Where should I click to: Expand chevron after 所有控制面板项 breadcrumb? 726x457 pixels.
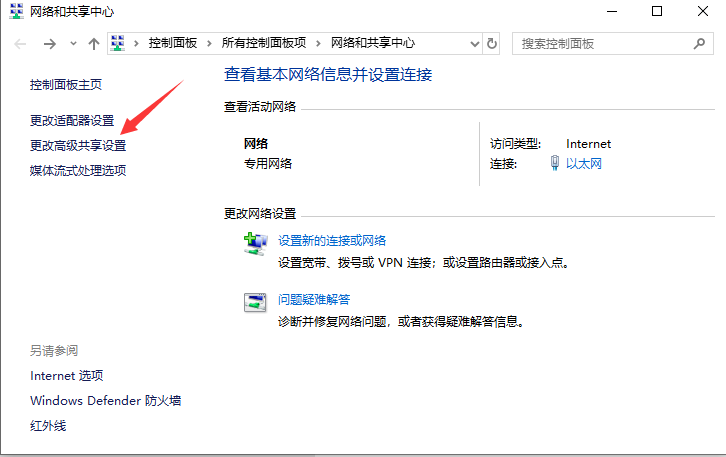(x=321, y=44)
